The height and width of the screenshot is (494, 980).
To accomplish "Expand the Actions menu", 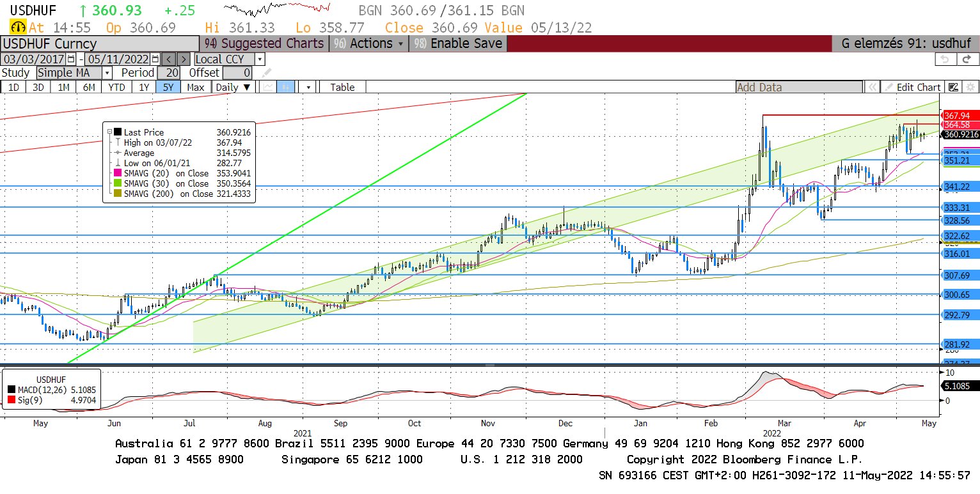I will coord(369,43).
